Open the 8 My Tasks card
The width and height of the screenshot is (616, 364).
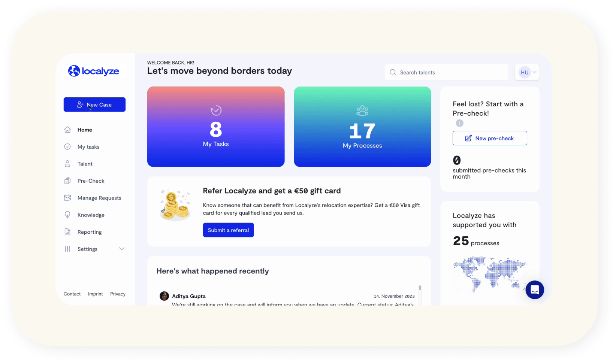click(x=216, y=127)
